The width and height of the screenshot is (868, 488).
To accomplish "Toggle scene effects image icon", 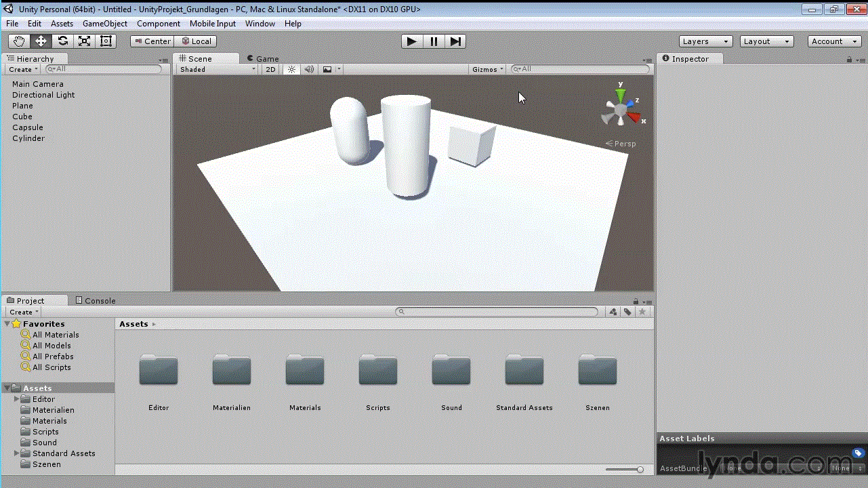I will click(327, 69).
